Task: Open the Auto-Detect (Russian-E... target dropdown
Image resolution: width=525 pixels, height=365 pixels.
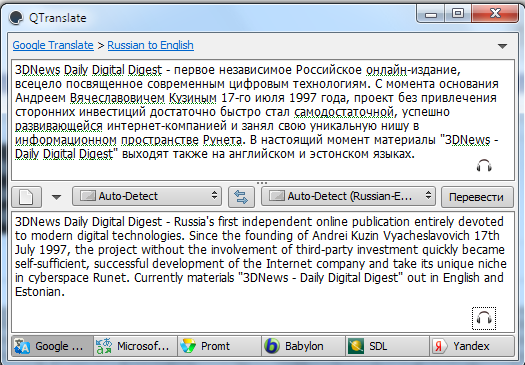Action: click(348, 196)
